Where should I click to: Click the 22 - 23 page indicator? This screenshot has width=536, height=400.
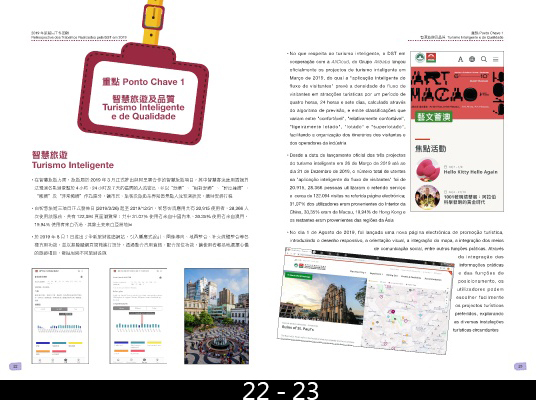click(x=281, y=390)
